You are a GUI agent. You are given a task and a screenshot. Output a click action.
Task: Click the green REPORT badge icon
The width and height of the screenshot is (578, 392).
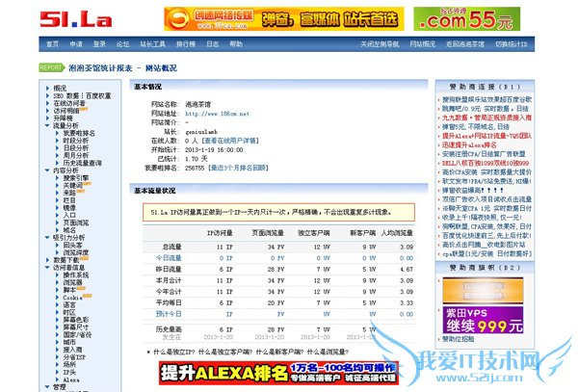coord(52,67)
